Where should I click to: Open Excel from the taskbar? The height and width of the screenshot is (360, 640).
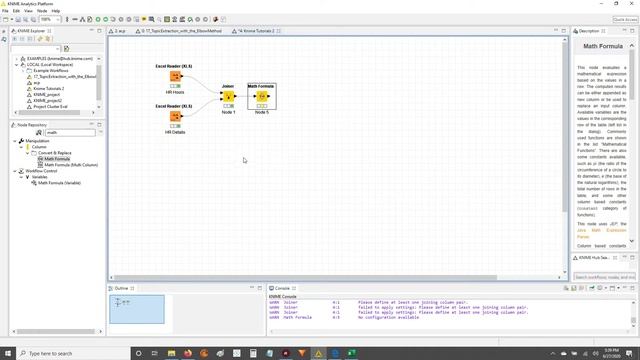[351, 353]
